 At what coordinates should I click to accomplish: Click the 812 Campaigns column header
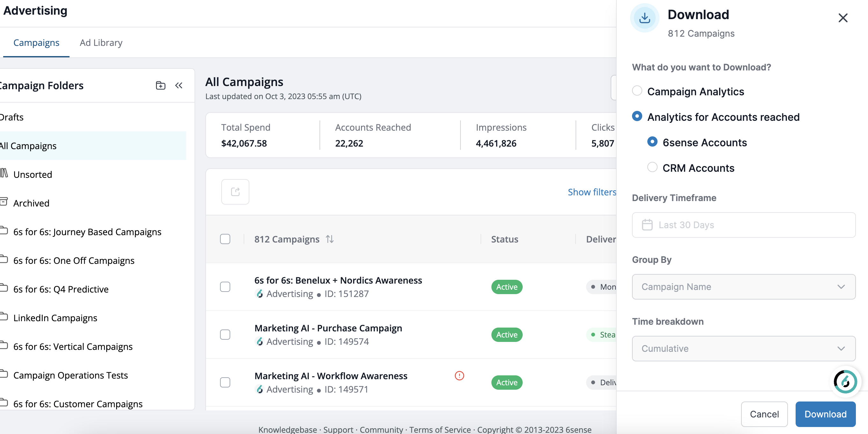tap(287, 239)
